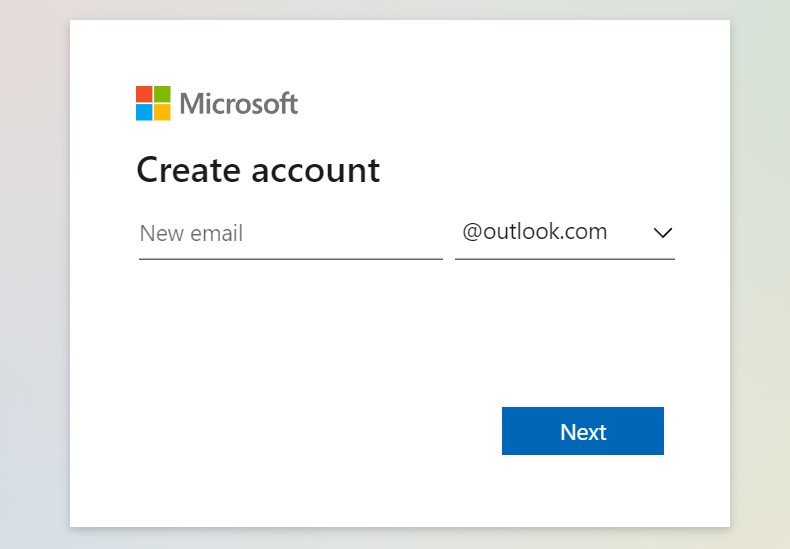Expand the domain list using chevron arrow
The width and height of the screenshot is (790, 549).
(x=663, y=233)
